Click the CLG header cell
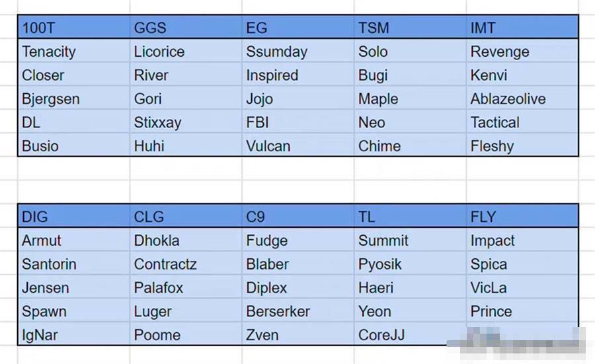This screenshot has height=364, width=595. pos(186,216)
